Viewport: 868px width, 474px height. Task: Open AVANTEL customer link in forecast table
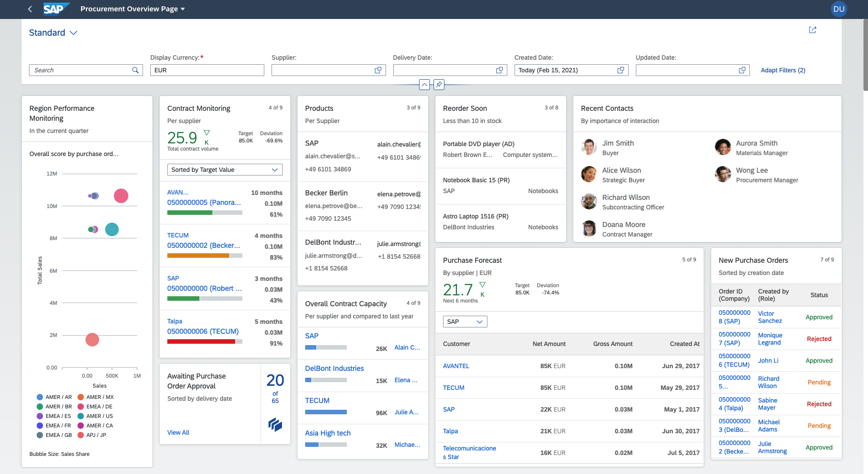[x=456, y=366]
